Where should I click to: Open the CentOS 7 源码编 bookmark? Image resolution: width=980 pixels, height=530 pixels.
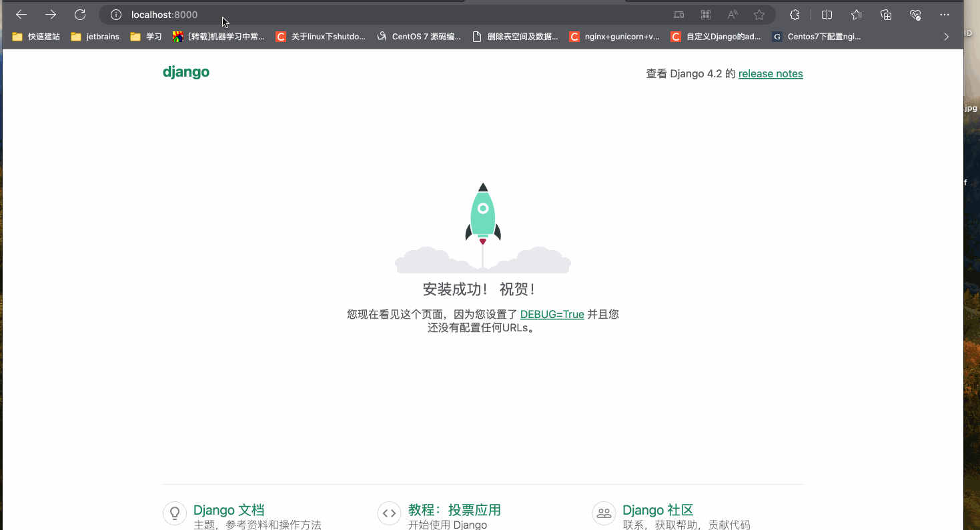[x=419, y=37]
